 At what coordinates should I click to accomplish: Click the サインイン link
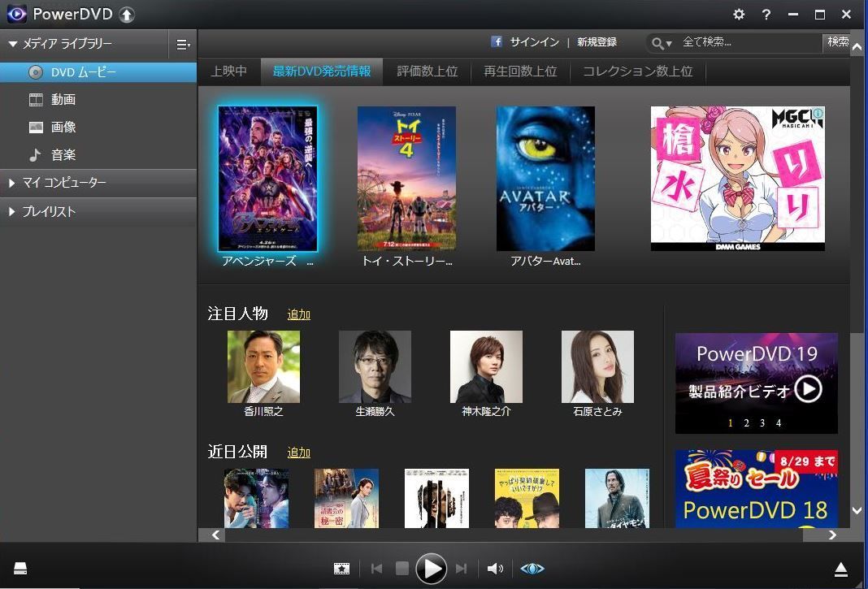[x=534, y=42]
